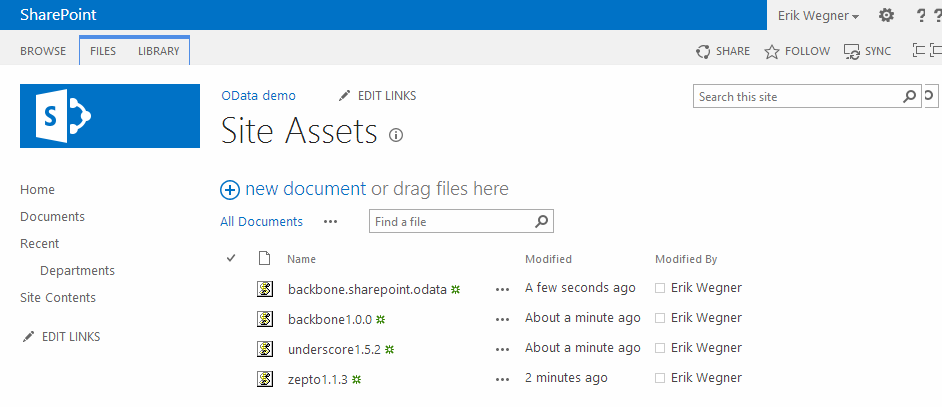Click the zepto1.1.3 script file icon
This screenshot has height=407, width=942.
click(x=265, y=379)
